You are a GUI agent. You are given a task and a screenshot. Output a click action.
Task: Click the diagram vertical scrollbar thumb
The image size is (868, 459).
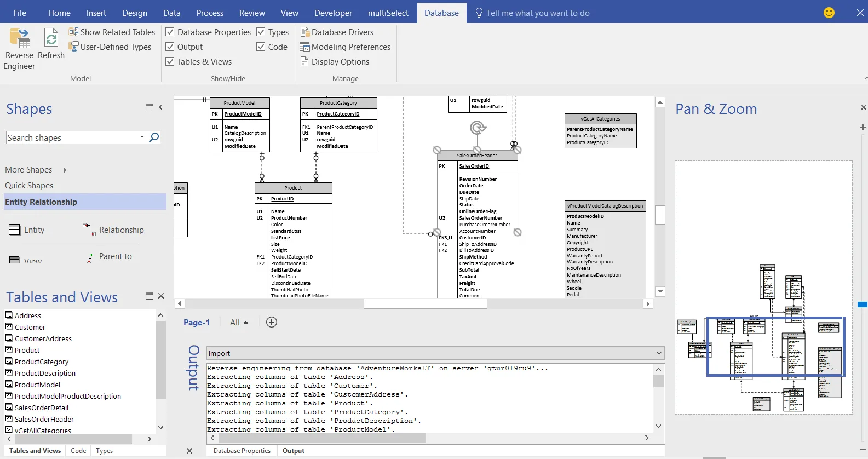pyautogui.click(x=660, y=215)
